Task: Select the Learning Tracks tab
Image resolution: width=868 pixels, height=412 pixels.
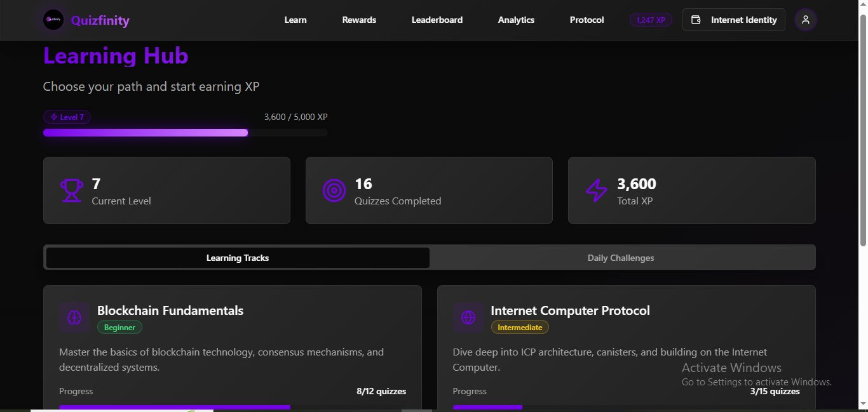Action: (238, 258)
